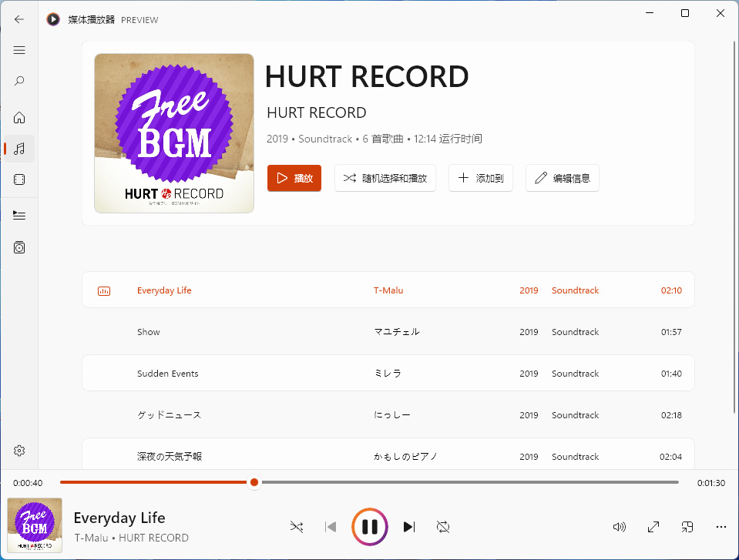The width and height of the screenshot is (739, 560).
Task: Click the red 播放 play button
Action: [x=294, y=178]
